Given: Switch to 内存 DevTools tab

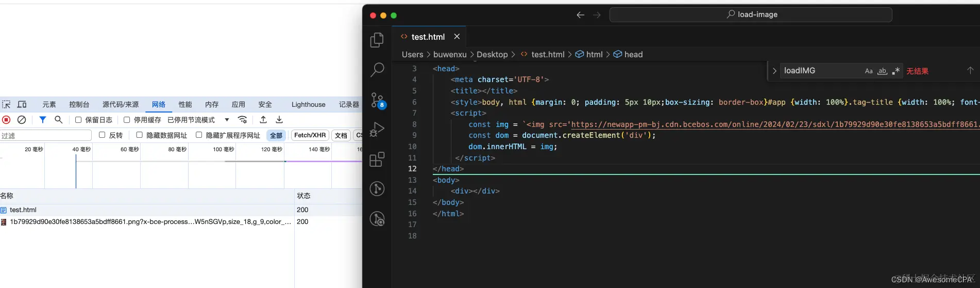Looking at the screenshot, I should pyautogui.click(x=212, y=104).
